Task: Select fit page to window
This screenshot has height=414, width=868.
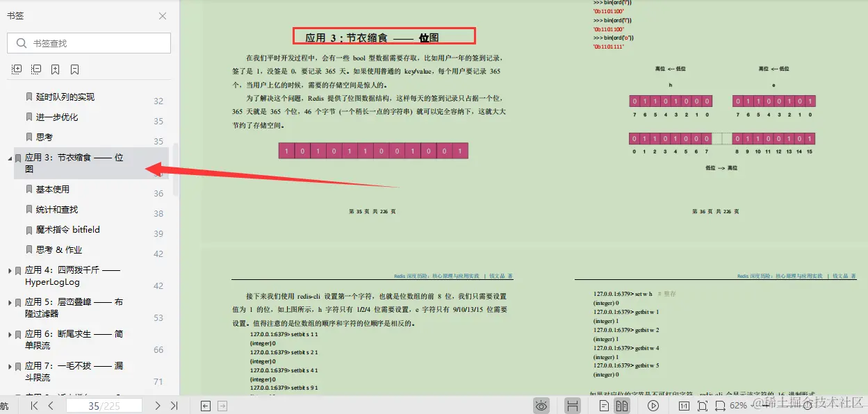Action: pos(703,405)
